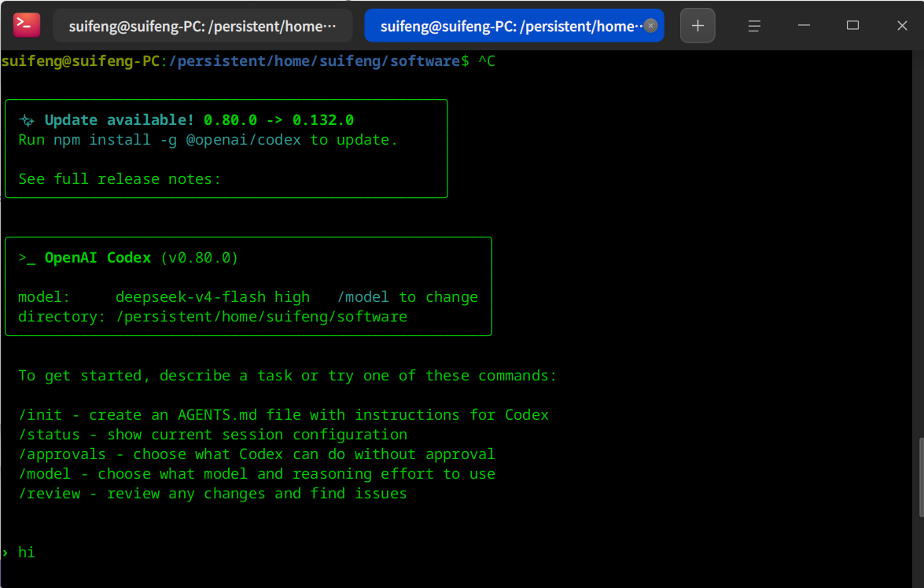Click the 'OpenAI Codex (v0.80.0)' header text
924x588 pixels.
142,258
